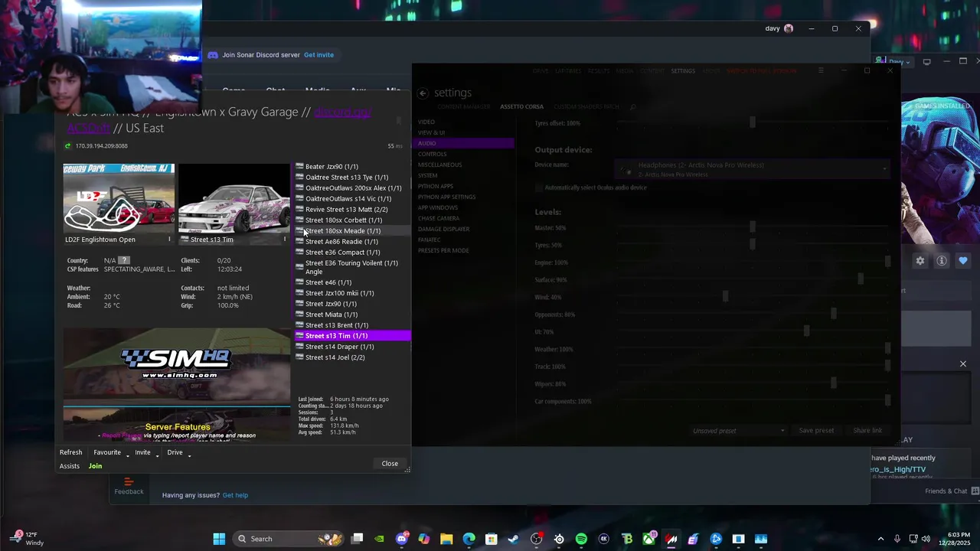
Task: Open the PYTHON APPS settings section
Action: [436, 186]
